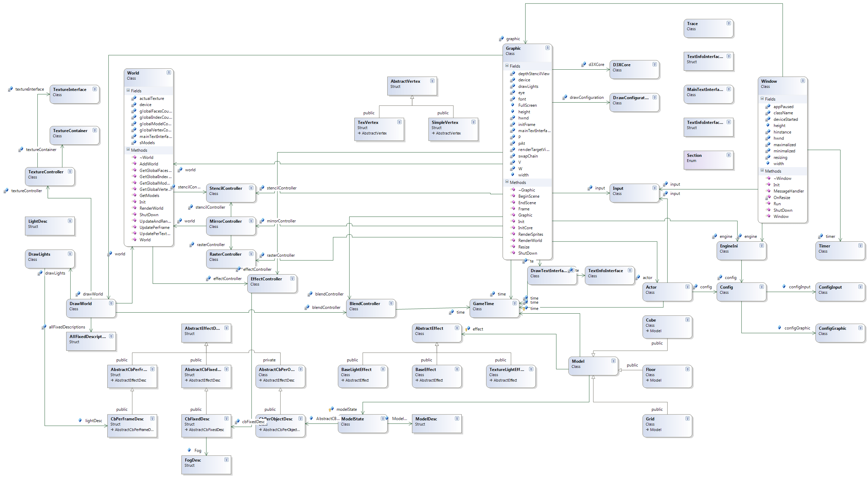Screen dimensions: 868x477
Task: Click the method icon next to MessageHandler
Action: pos(768,191)
